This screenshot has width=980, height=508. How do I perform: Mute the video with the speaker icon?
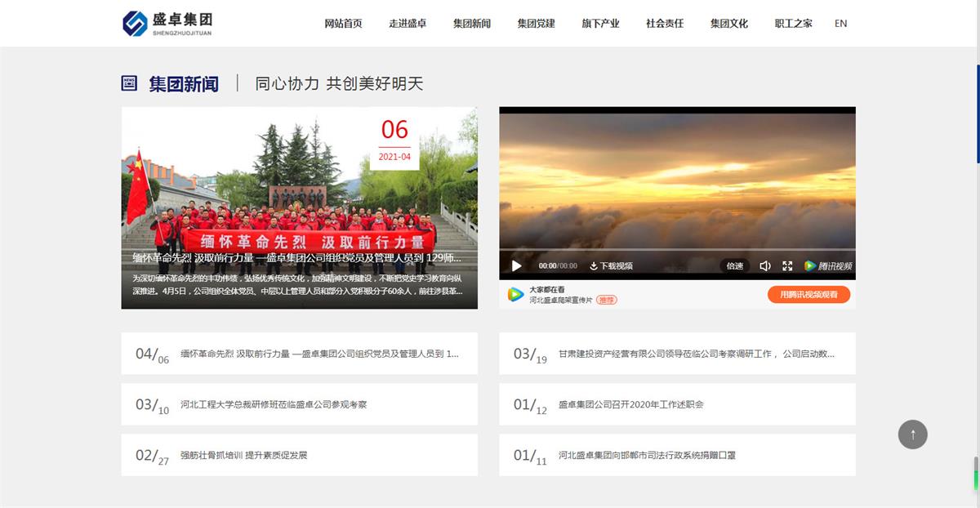764,265
